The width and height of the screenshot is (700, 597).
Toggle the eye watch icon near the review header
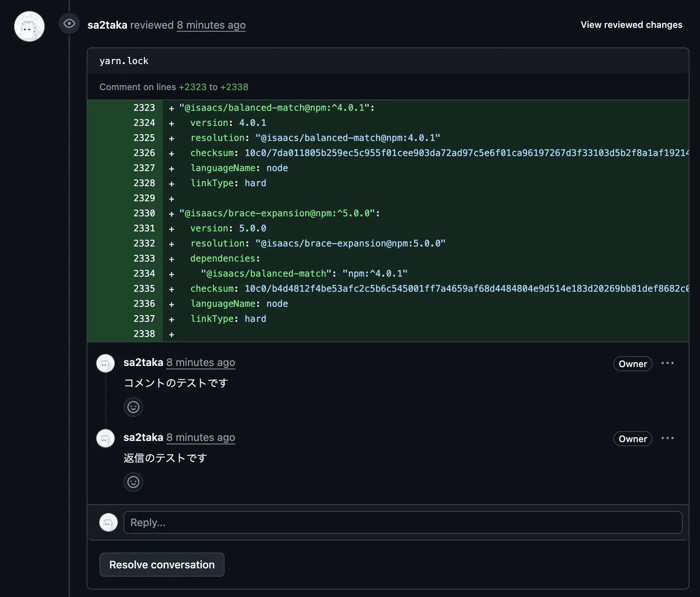[x=69, y=24]
